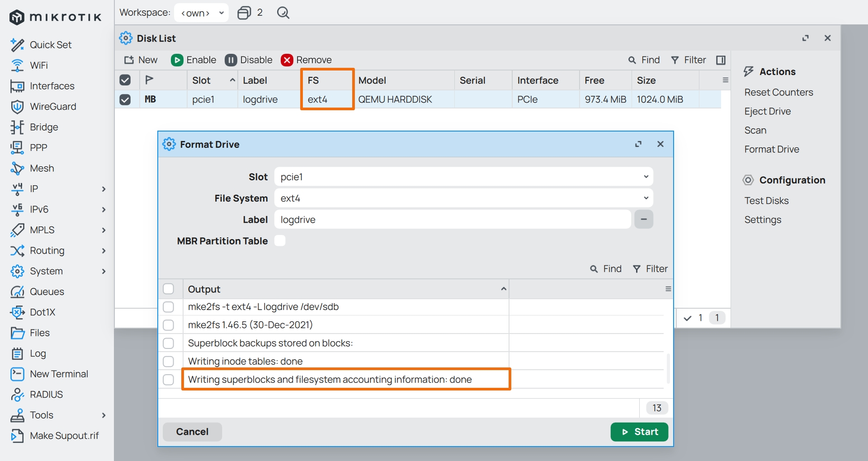Image resolution: width=868 pixels, height=461 pixels.
Task: Click Filter in Format Drive output
Action: [650, 269]
